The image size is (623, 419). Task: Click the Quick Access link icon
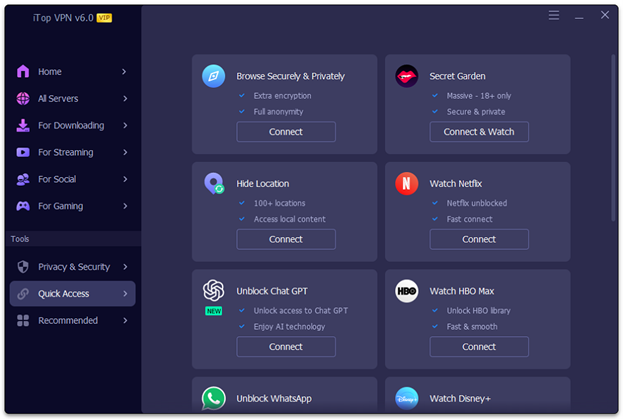tap(23, 293)
